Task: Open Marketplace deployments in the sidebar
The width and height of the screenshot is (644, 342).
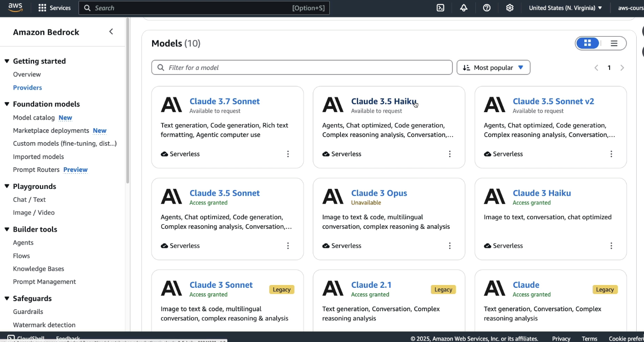Action: pyautogui.click(x=51, y=131)
